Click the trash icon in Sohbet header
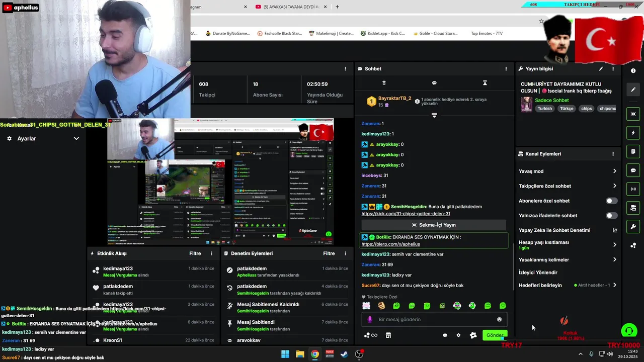644x362 pixels. 384,83
